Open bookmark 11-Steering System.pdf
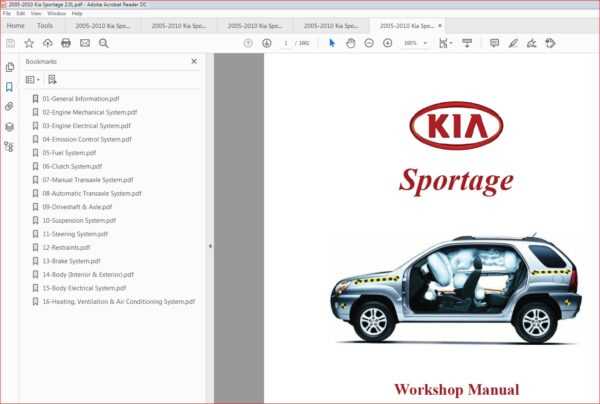Screen dimensions: 600x404 coord(75,234)
